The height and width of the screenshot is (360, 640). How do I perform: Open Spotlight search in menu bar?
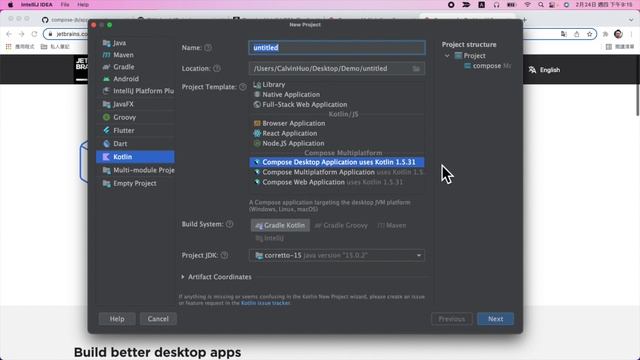(541, 5)
